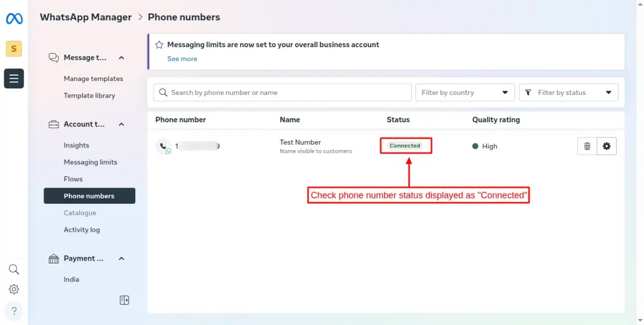The height and width of the screenshot is (325, 644).
Task: Collapse the Message templates section
Action: click(x=121, y=58)
